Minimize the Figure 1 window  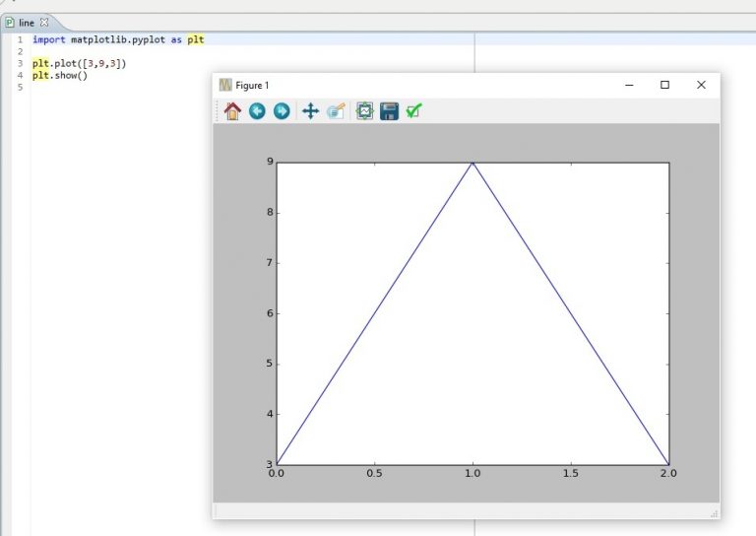629,86
